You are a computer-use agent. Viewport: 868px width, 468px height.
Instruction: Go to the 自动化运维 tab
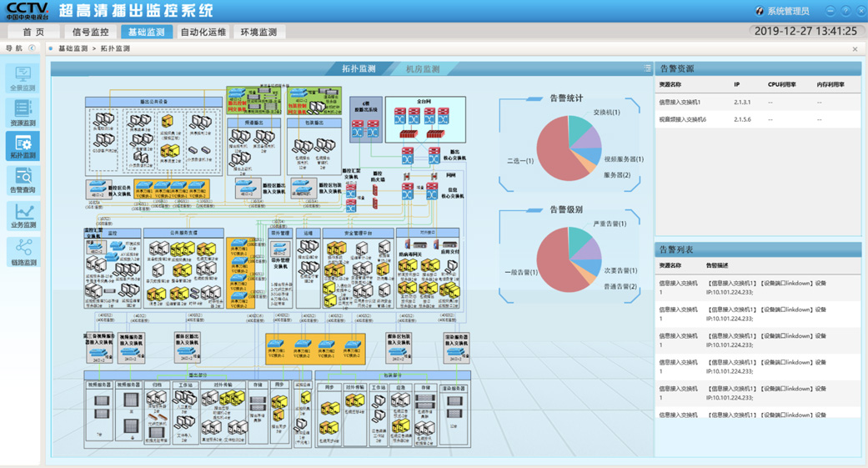point(203,32)
